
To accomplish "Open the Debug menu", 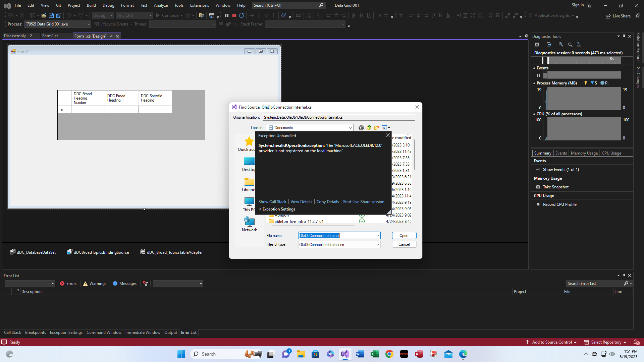I will click(108, 5).
